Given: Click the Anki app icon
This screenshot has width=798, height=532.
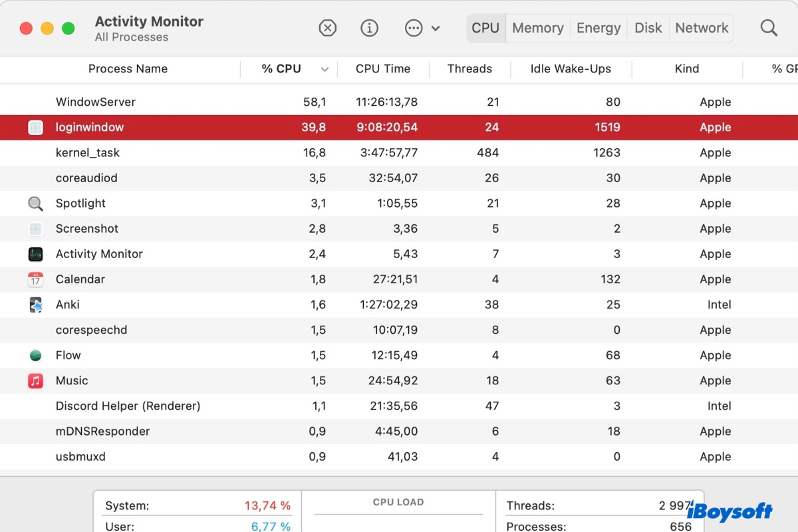Looking at the screenshot, I should 35,305.
